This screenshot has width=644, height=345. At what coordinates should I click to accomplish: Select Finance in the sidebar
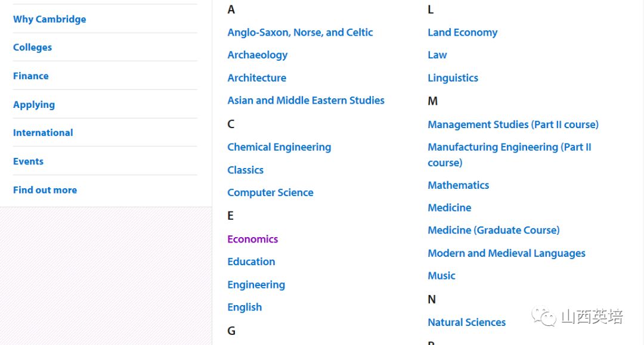tap(31, 76)
